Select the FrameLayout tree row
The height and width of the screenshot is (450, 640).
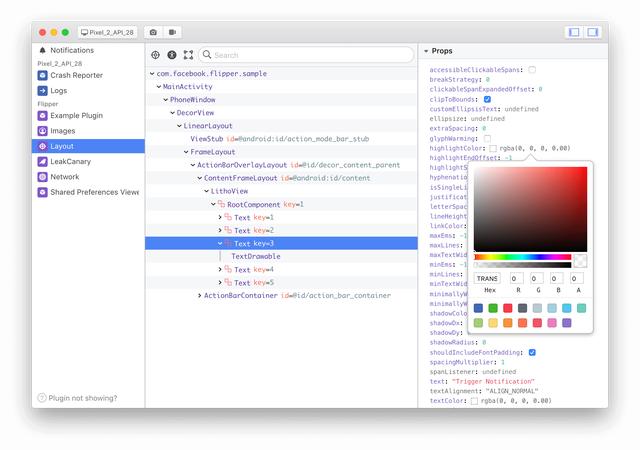click(281, 152)
